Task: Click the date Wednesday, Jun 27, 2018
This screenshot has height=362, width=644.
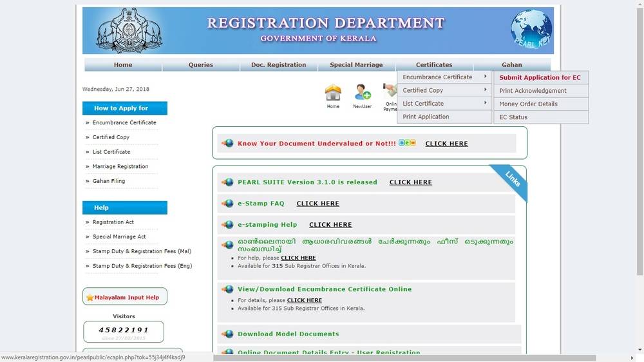Action: click(116, 89)
